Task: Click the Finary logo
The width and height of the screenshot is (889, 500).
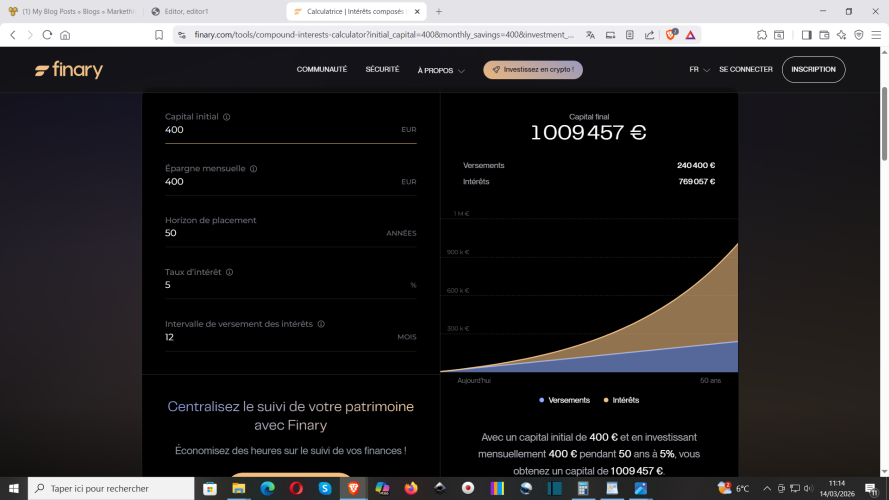Action: [69, 70]
